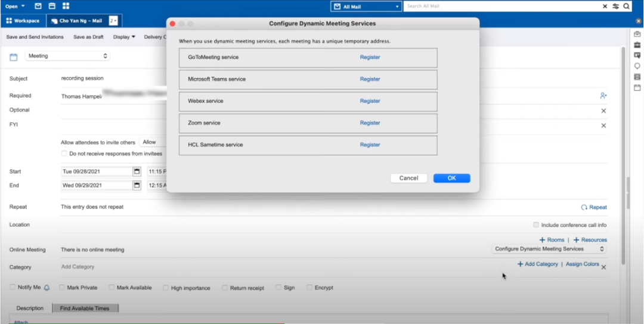
Task: Open the four-square apps grid icon
Action: [x=66, y=6]
